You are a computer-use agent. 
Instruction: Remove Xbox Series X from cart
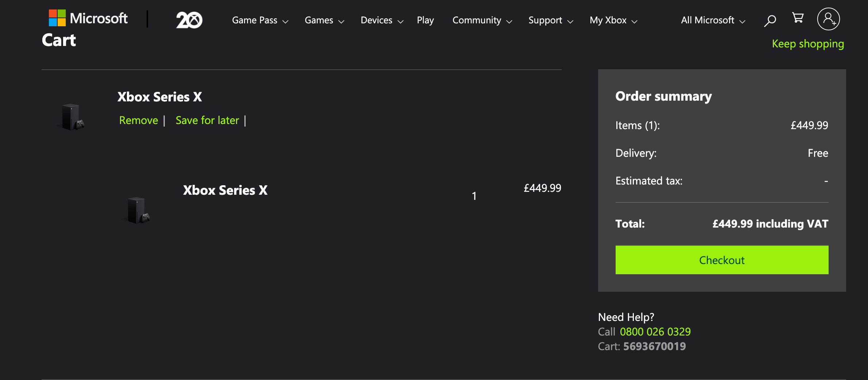[x=139, y=120]
